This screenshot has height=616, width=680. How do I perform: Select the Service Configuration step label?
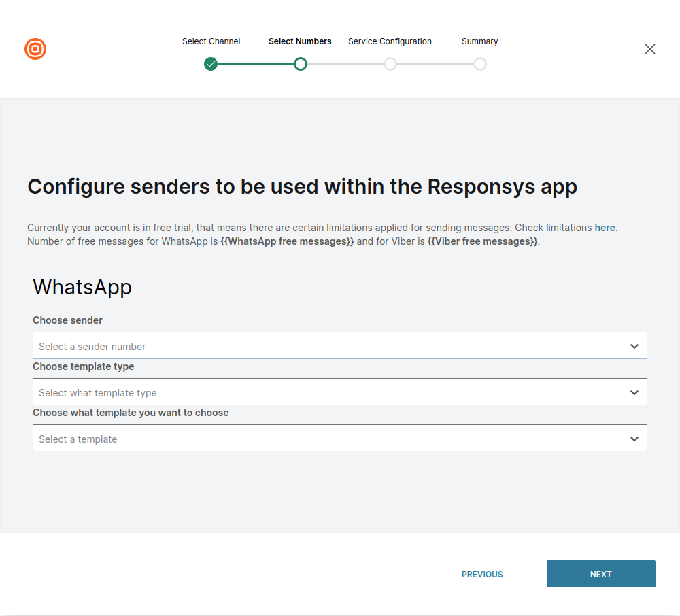(390, 41)
